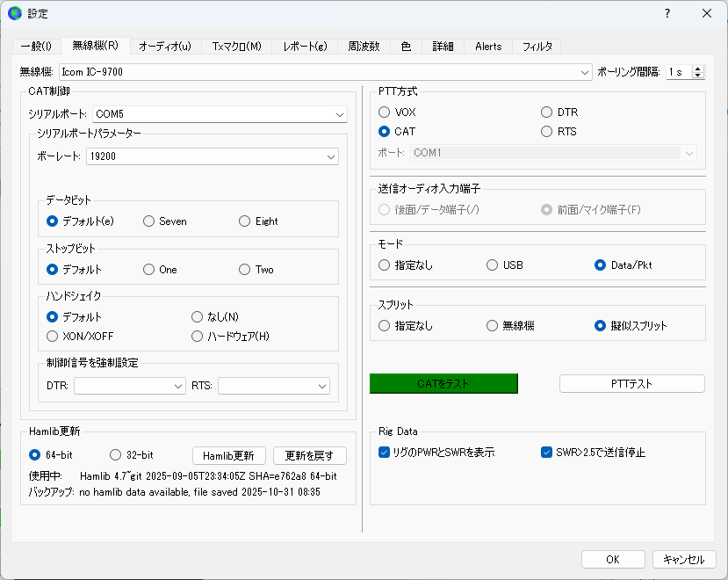Close the settings dialog
The width and height of the screenshot is (728, 580).
707,13
